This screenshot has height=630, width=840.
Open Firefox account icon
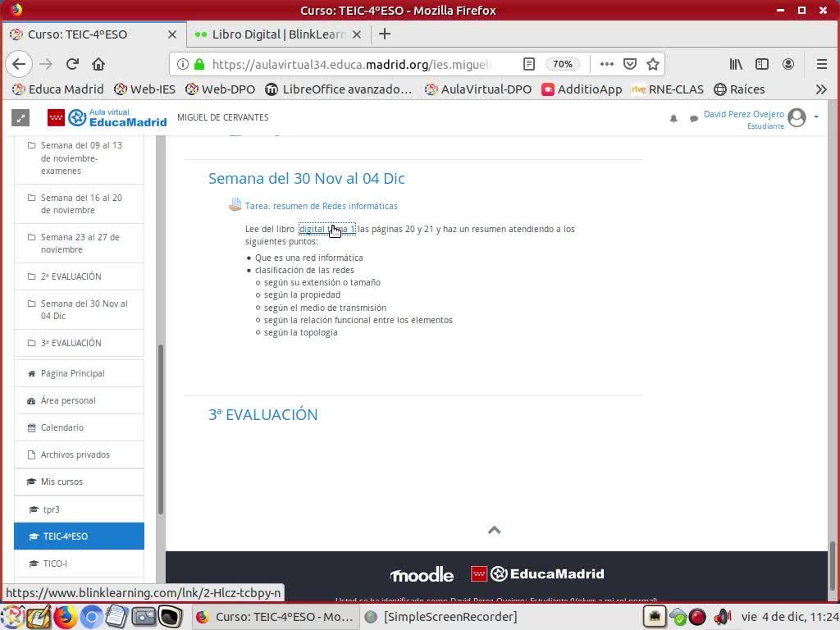pos(788,64)
